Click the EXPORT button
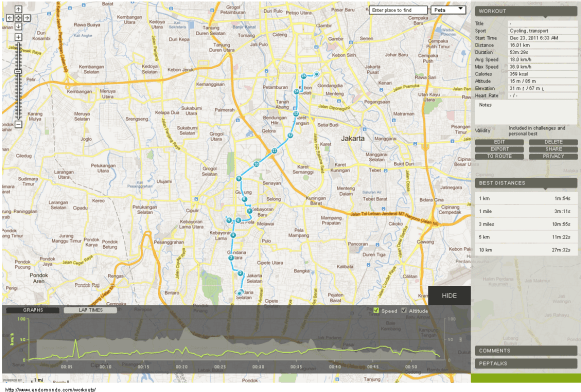The height and width of the screenshot is (392, 581). click(x=499, y=149)
